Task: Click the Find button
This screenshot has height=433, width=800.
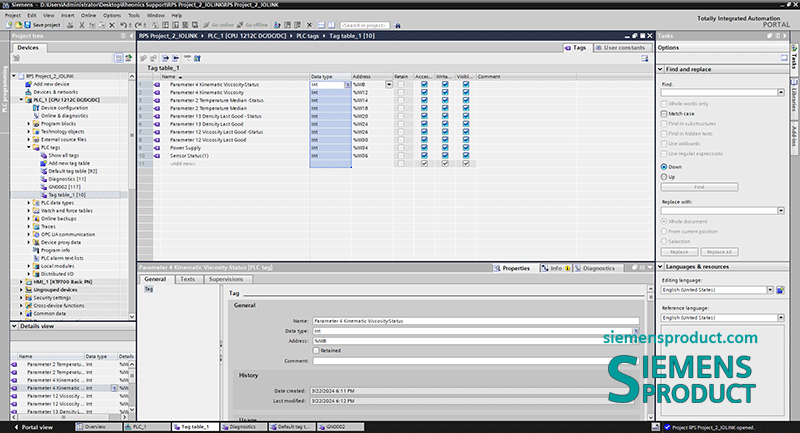Action: [699, 187]
